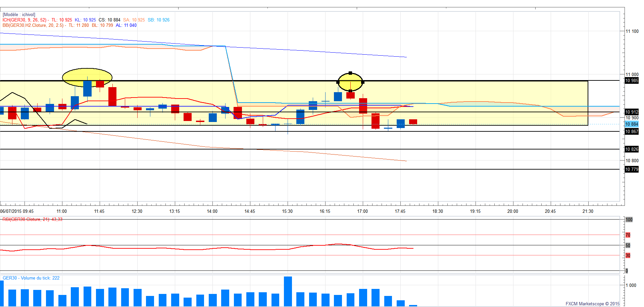This screenshot has height=307, width=644.
Task: Click the bottom handle of the selected ellipse
Action: tap(350, 91)
